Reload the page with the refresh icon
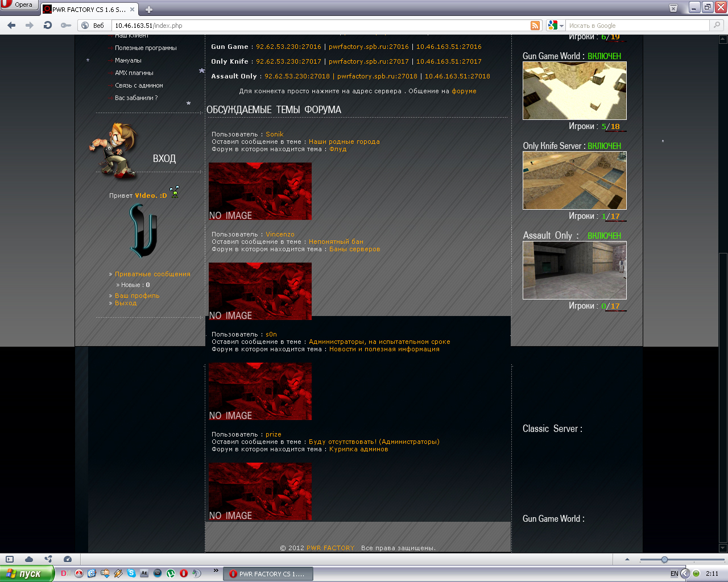The width and height of the screenshot is (728, 582). pyautogui.click(x=48, y=25)
